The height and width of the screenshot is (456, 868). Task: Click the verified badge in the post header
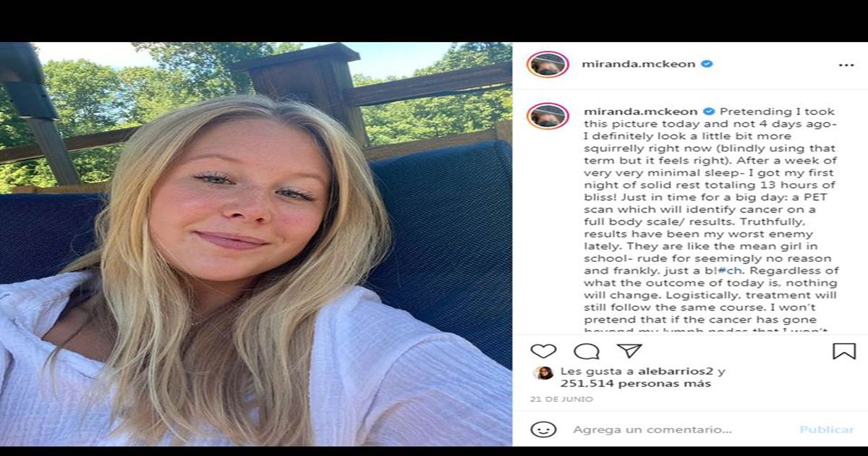pyautogui.click(x=707, y=64)
